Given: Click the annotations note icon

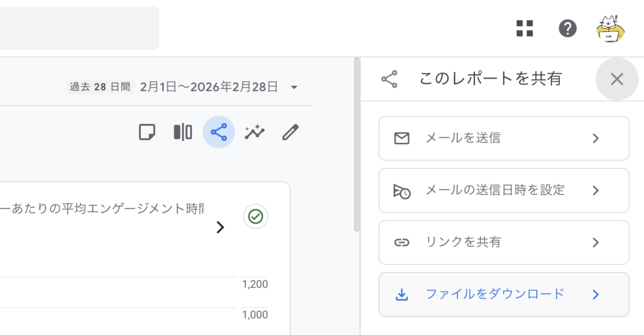Looking at the screenshot, I should 147,132.
